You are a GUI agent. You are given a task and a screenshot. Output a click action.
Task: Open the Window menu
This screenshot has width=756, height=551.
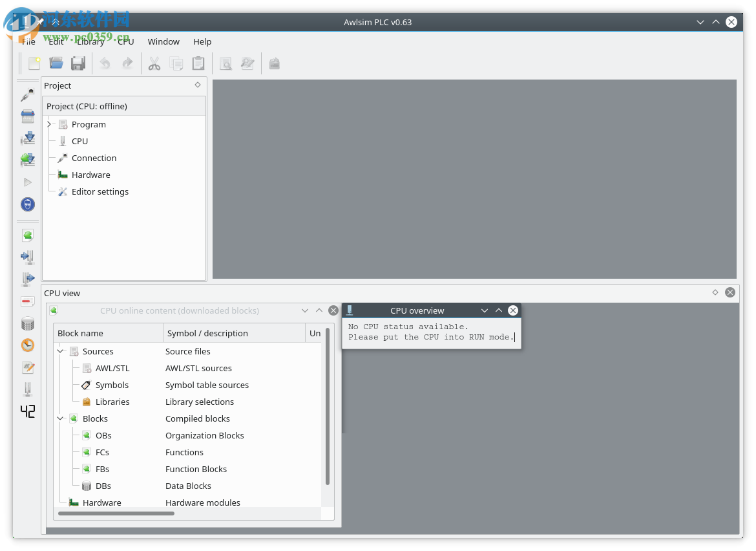(163, 41)
